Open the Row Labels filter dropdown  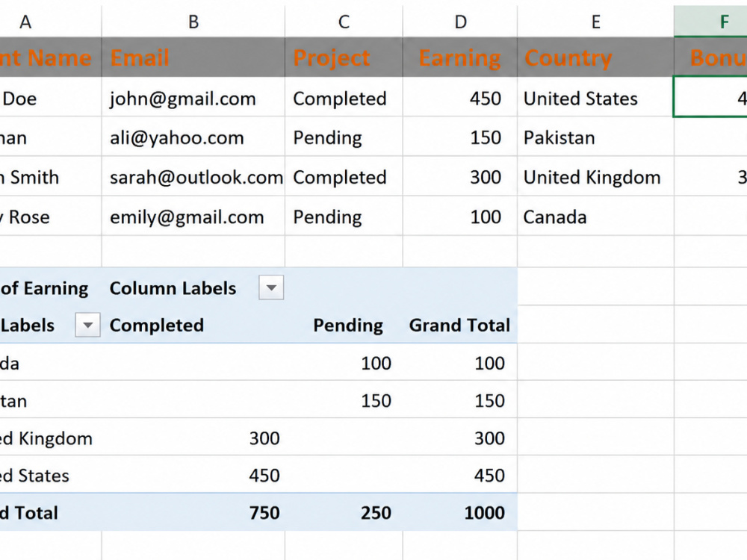tap(87, 326)
